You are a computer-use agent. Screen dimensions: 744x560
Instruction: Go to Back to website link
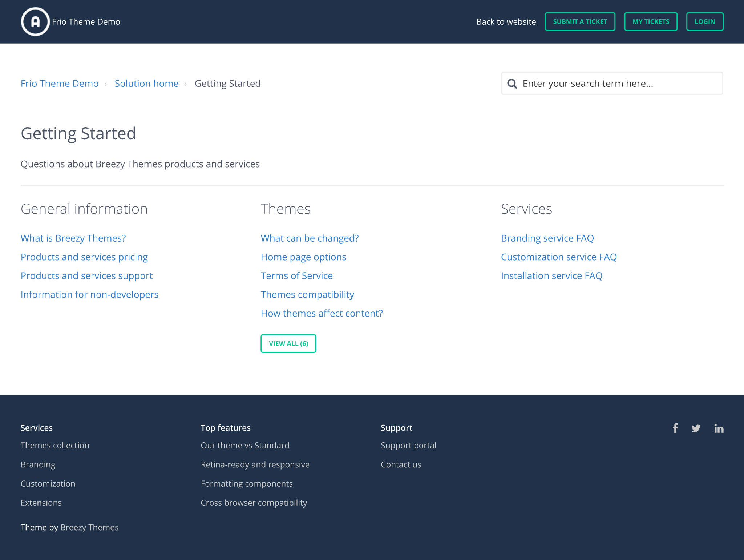coord(506,22)
